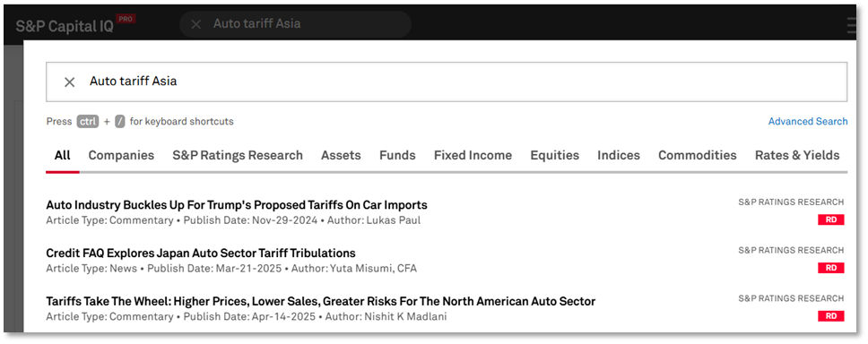Select the Fixed Income tab
The height and width of the screenshot is (344, 868).
pyautogui.click(x=473, y=155)
